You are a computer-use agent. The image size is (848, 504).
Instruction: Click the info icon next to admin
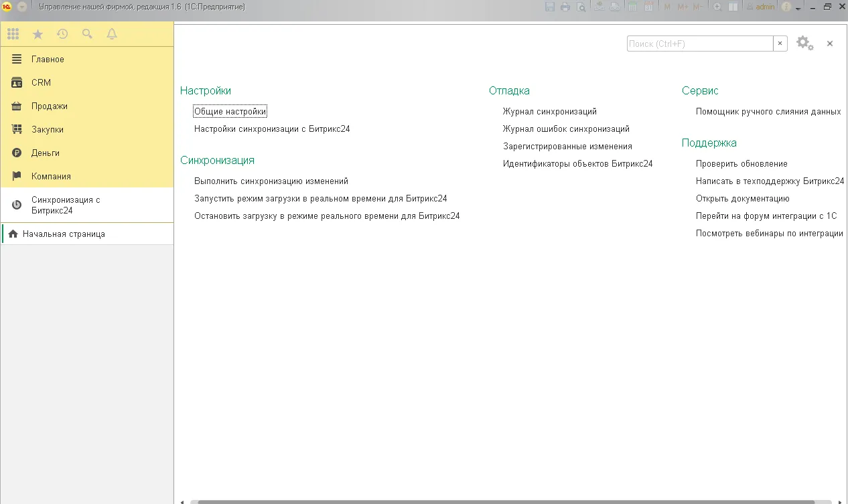click(x=786, y=7)
